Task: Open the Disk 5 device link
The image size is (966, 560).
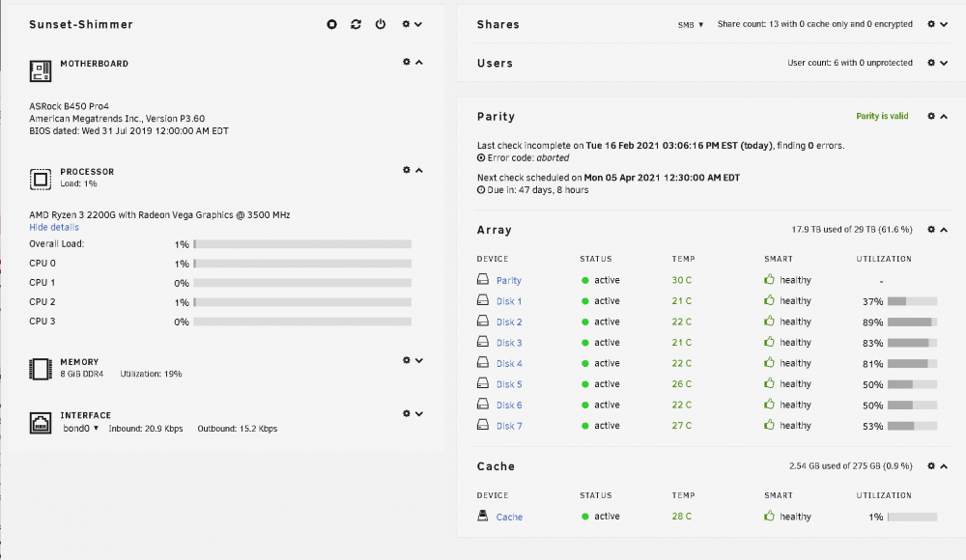Action: [509, 384]
